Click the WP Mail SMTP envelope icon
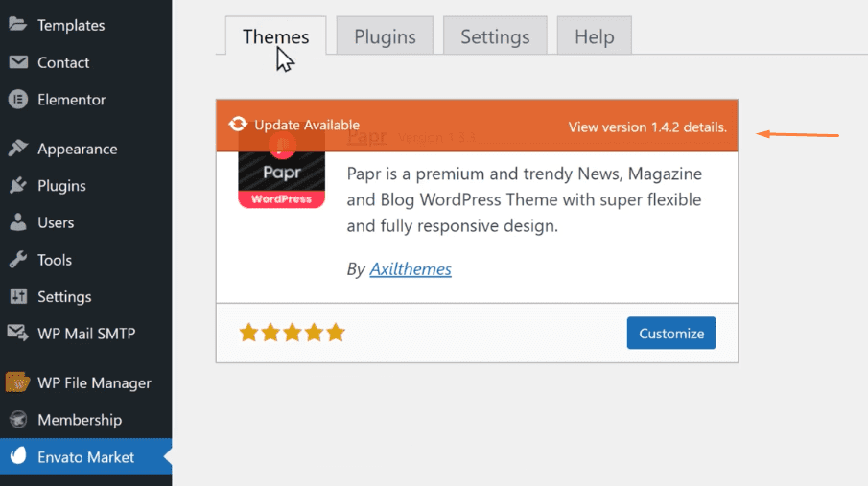868x486 pixels. tap(17, 333)
